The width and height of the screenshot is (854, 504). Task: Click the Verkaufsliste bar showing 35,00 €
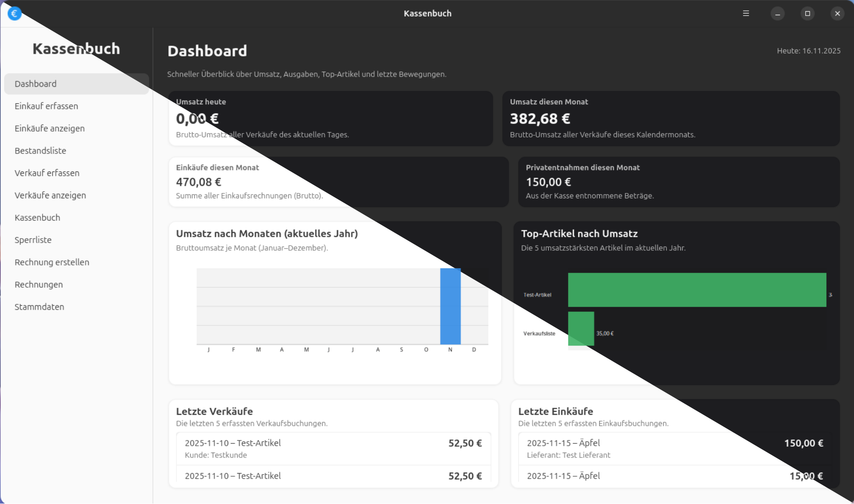click(x=581, y=329)
